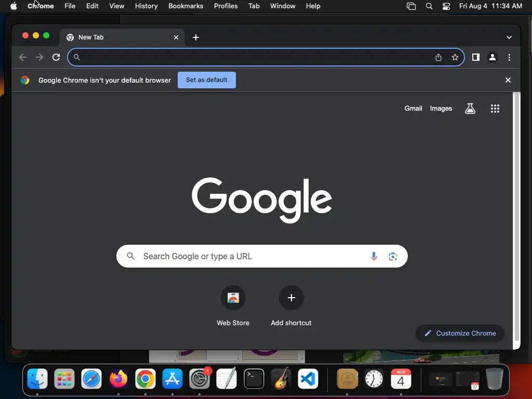Screen dimensions: 532x399
Task: Open Trash in the dock
Action: click(x=495, y=379)
